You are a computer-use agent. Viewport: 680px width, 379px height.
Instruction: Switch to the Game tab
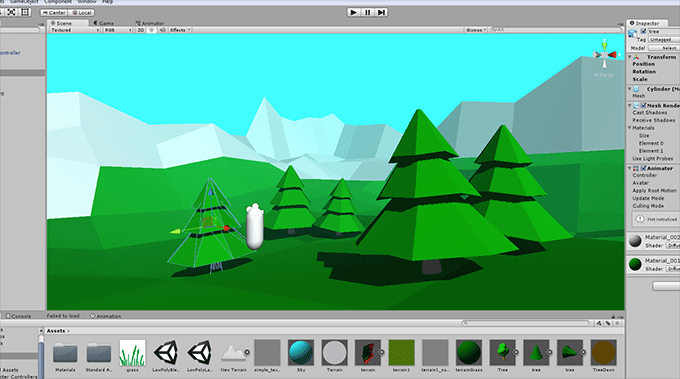coord(104,23)
